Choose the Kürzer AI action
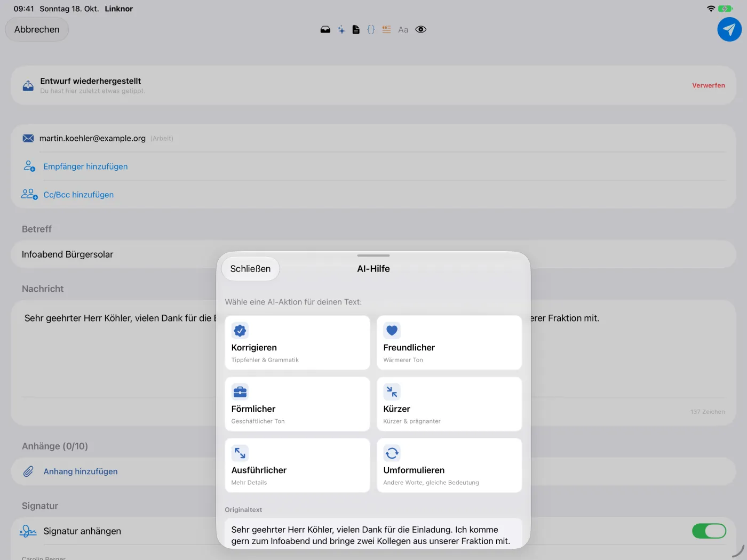Image resolution: width=747 pixels, height=560 pixels. [449, 404]
